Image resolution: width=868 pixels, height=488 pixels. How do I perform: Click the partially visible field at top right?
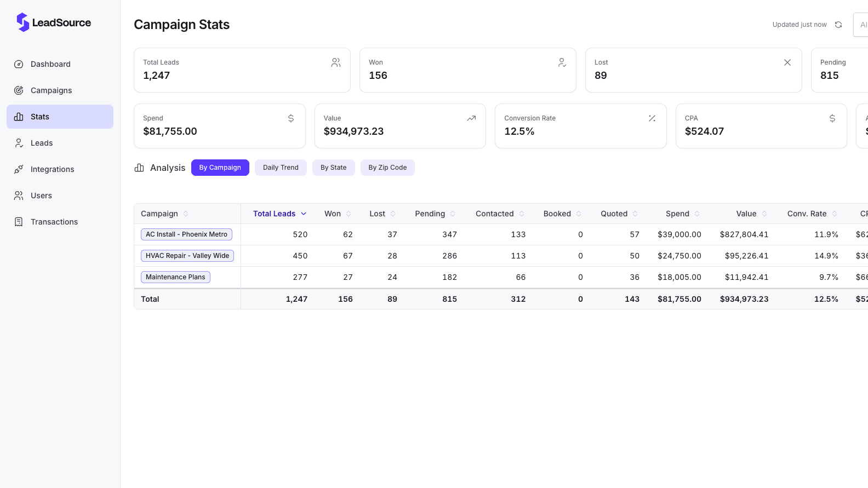(x=861, y=25)
